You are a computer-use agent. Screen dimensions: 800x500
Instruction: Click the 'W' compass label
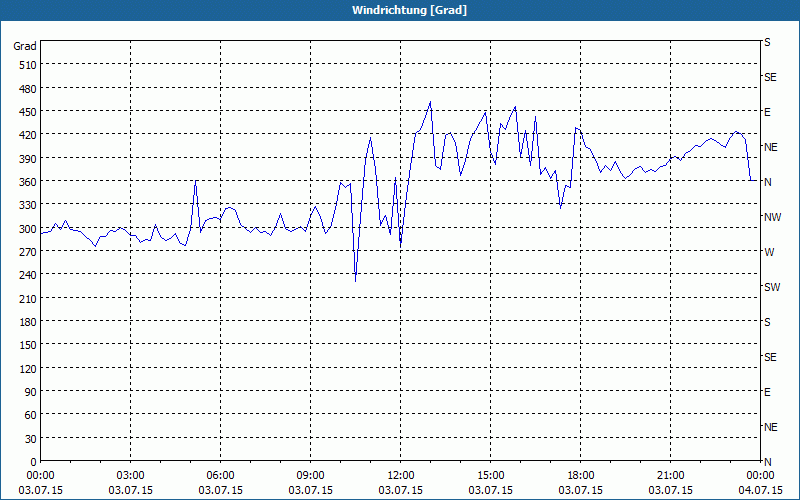point(769,252)
